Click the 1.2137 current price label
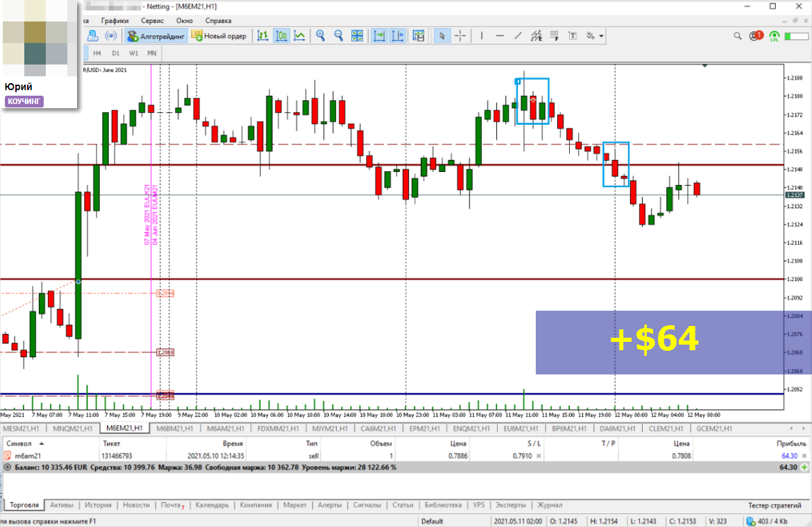This screenshot has width=812, height=527. (795, 195)
